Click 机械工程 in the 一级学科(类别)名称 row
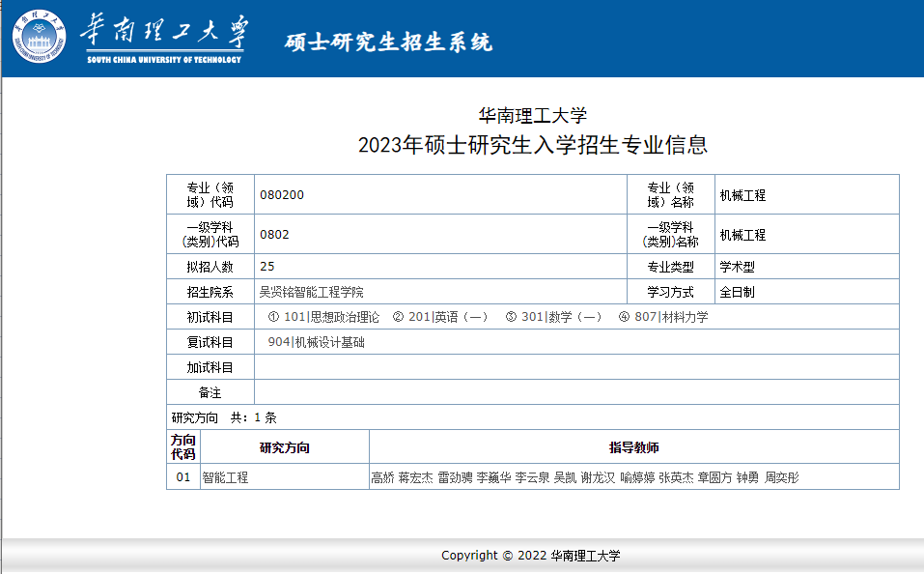 tap(742, 235)
